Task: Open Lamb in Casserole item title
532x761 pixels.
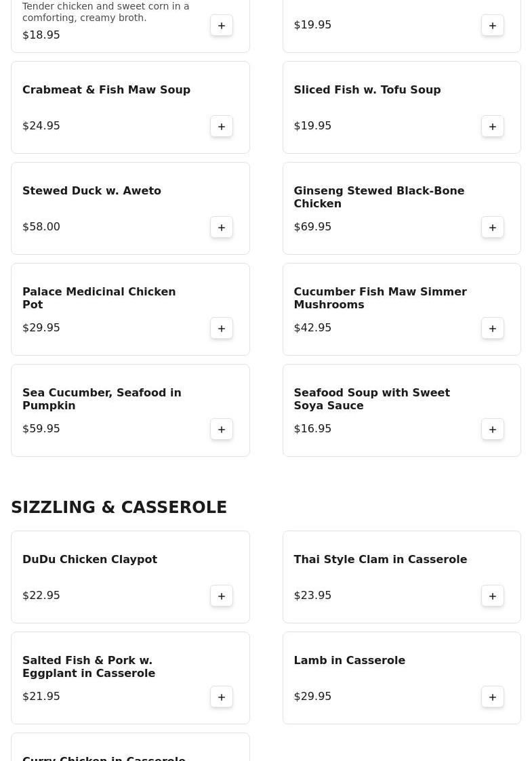Action: [349, 661]
